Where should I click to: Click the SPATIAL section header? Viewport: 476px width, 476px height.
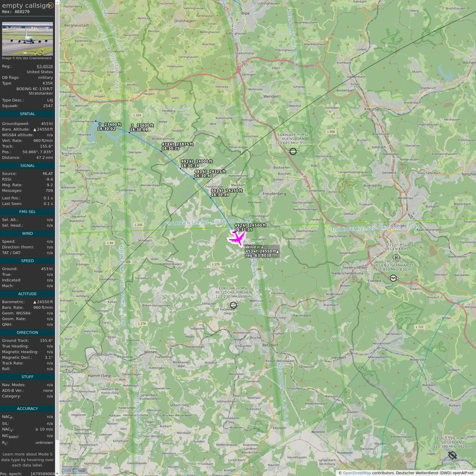(27, 114)
